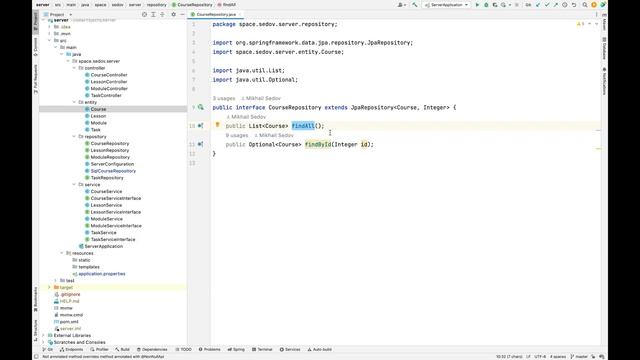Screen dimensions: 640x360
Task: Collapse the resources folder
Action: pyautogui.click(x=62, y=253)
